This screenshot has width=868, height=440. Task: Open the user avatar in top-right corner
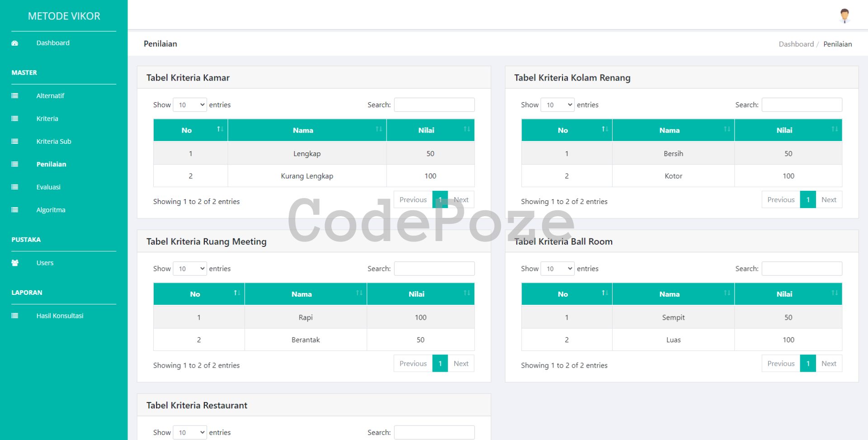point(844,16)
